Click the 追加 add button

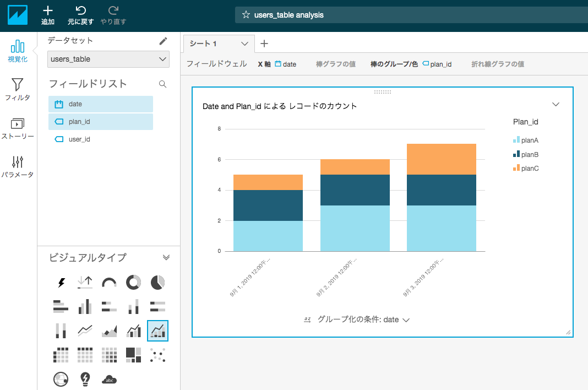pos(48,15)
